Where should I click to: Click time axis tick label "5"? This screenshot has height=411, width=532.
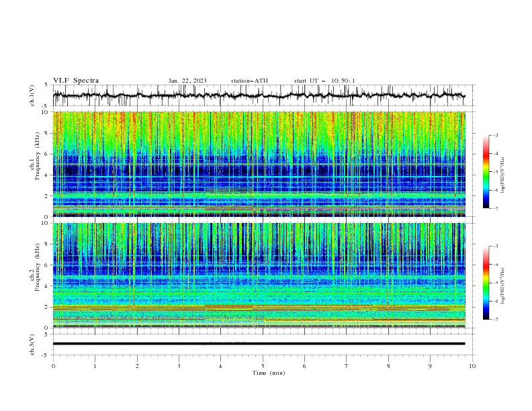(x=263, y=366)
